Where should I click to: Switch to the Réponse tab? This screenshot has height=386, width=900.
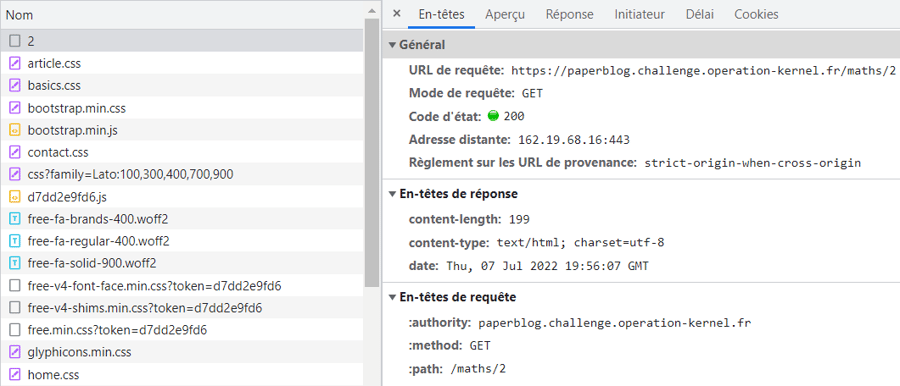pos(569,14)
